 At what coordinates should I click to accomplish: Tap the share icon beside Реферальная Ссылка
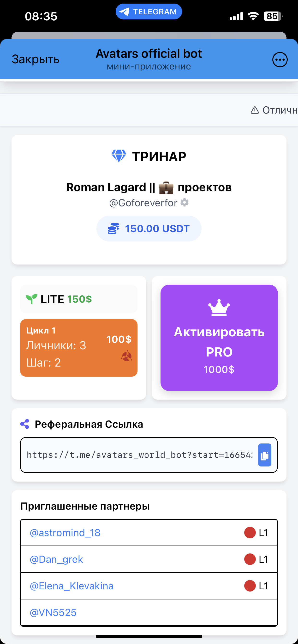coord(25,424)
